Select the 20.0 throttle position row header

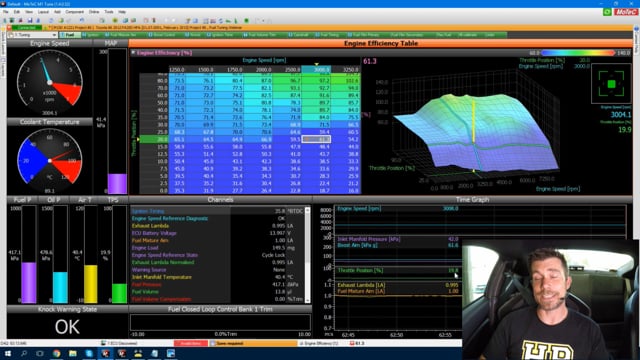click(154, 139)
